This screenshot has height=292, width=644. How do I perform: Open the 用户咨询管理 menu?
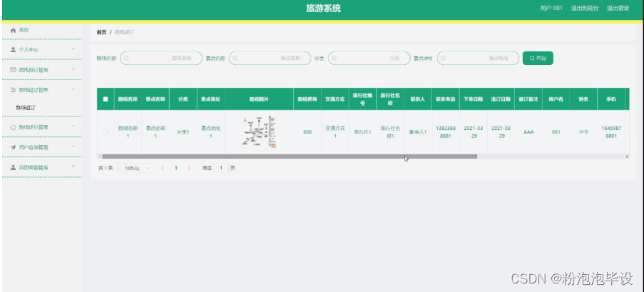[x=41, y=147]
